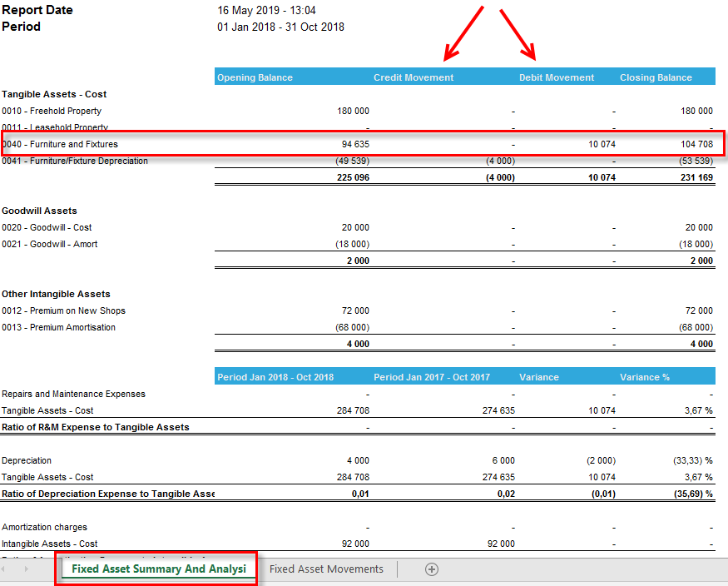The width and height of the screenshot is (728, 586).
Task: Select the Closing Balance header cell
Action: tap(666, 77)
